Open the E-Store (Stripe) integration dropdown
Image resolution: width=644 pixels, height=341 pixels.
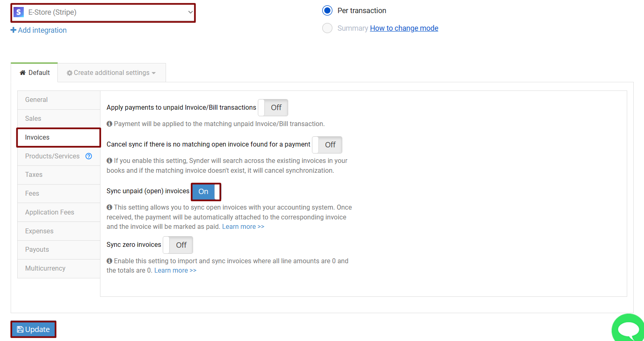point(103,12)
